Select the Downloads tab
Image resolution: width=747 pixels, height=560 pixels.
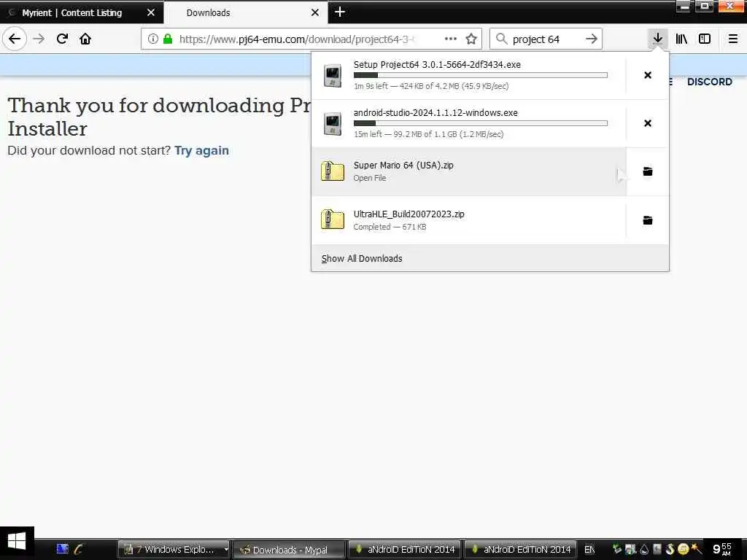pyautogui.click(x=208, y=13)
